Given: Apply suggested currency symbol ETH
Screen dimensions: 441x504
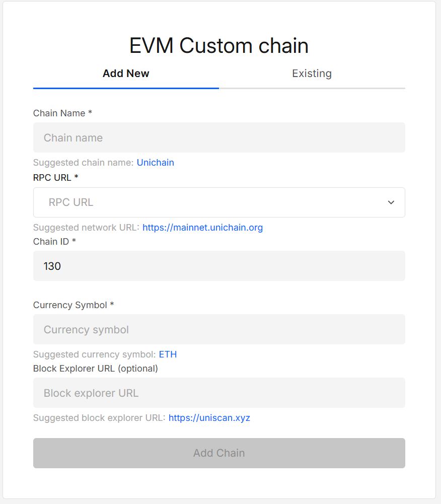Looking at the screenshot, I should tap(168, 354).
